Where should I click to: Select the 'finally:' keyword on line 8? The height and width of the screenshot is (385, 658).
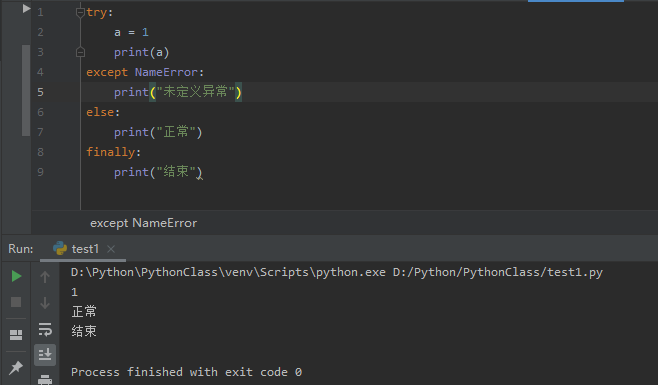click(114, 152)
